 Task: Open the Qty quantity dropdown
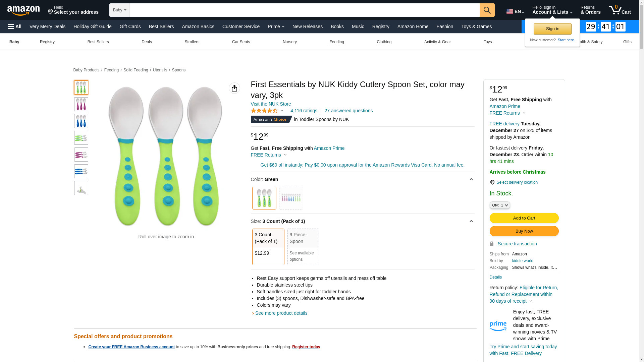pos(499,205)
